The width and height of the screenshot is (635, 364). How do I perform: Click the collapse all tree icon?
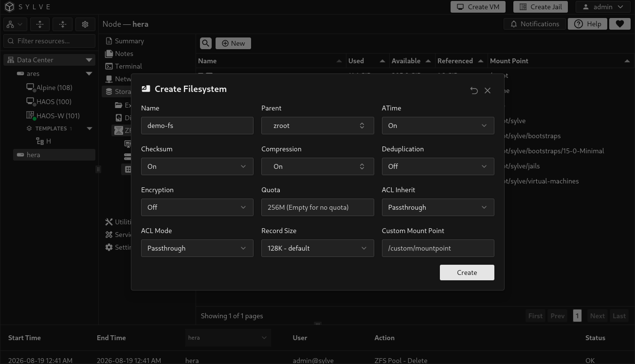pos(63,24)
